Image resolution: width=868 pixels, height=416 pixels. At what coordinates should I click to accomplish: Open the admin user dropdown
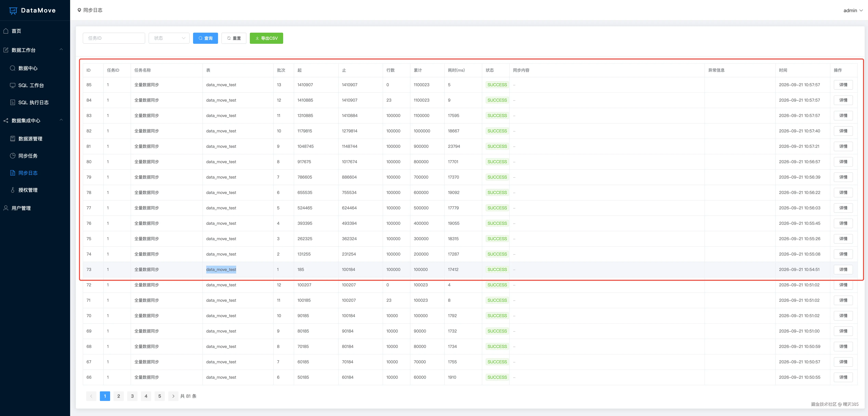(853, 10)
